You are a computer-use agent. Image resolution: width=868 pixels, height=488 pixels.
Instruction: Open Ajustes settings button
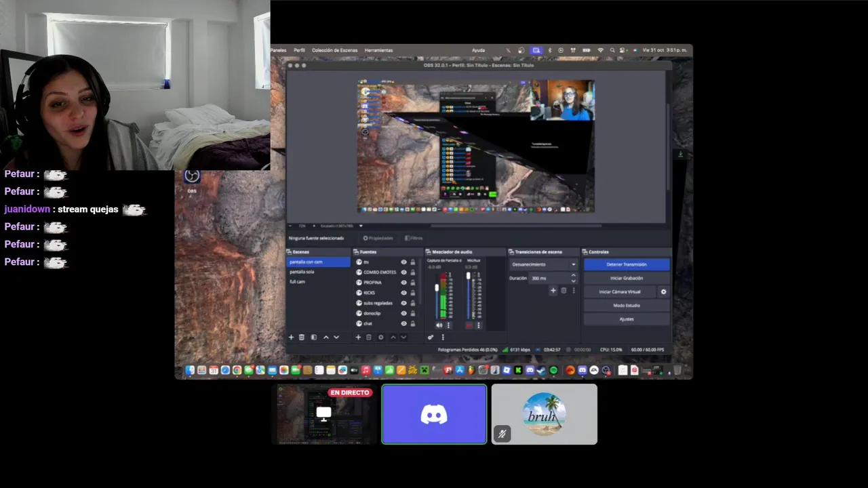(x=627, y=319)
